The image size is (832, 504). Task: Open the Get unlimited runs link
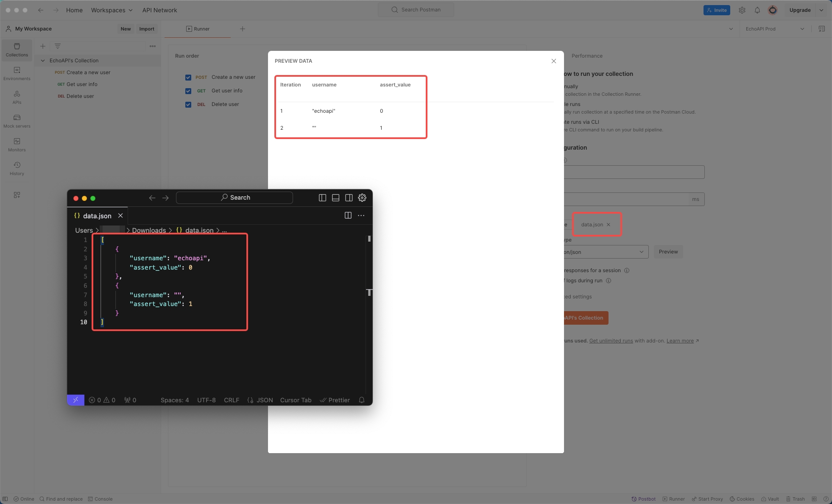click(x=611, y=341)
